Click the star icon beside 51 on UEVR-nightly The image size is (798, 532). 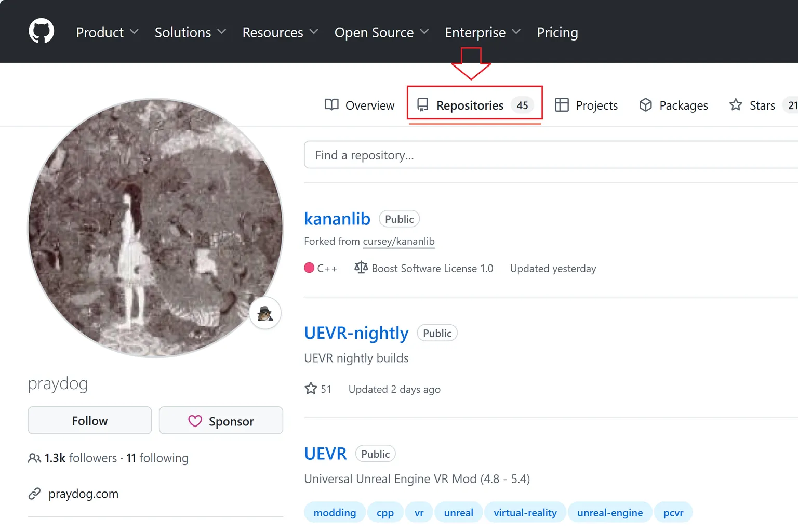pos(311,389)
